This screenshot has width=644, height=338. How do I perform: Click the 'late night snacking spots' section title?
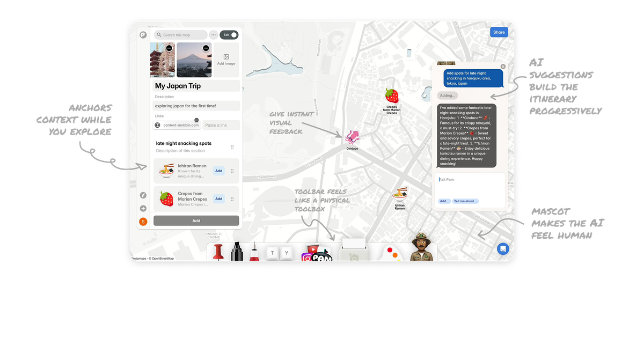pyautogui.click(x=184, y=143)
